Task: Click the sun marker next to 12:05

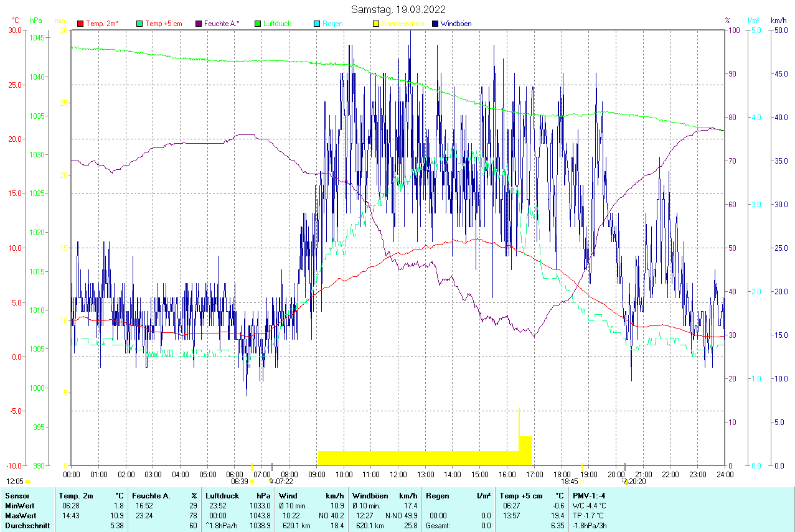Action: click(27, 482)
